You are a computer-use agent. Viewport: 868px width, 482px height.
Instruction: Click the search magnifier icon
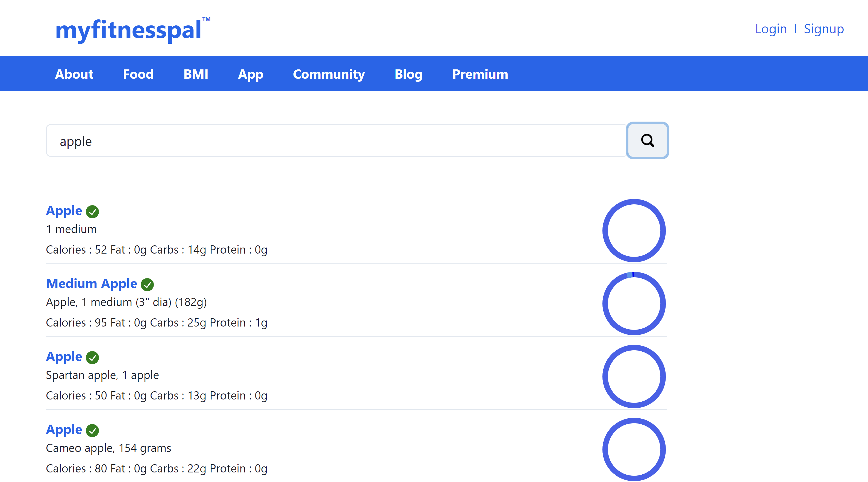coord(647,140)
